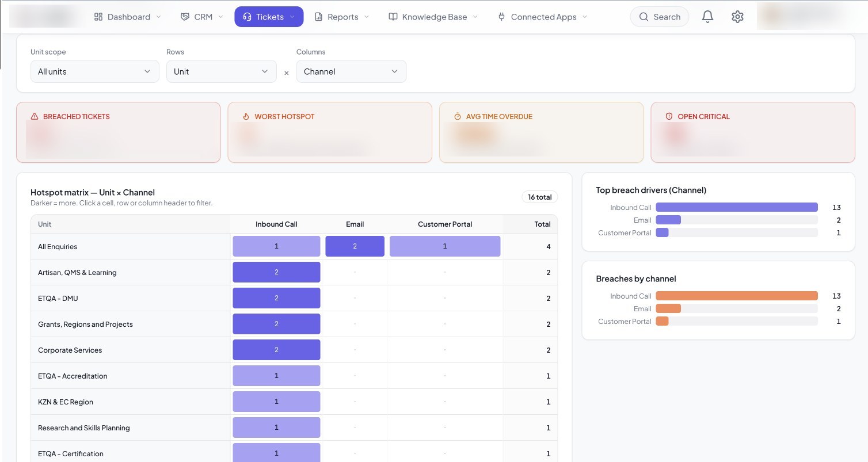The height and width of the screenshot is (462, 868).
Task: Click the Corporate Services Inbound Call cell
Action: point(276,350)
